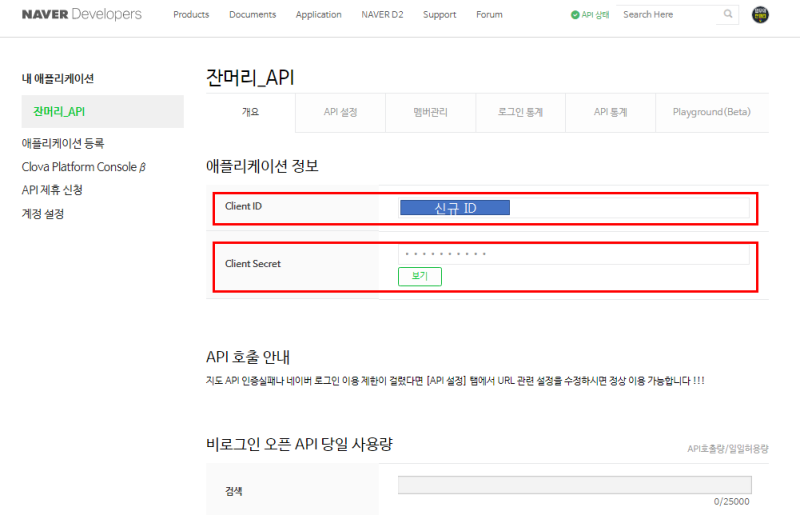Open 애플리케이션 등록 sidebar link
800x515 pixels.
coord(63,143)
